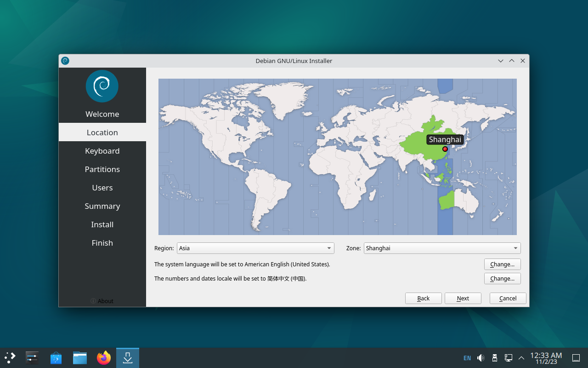Open the volume control in the tray
Viewport: 588px width, 368px height.
point(481,358)
